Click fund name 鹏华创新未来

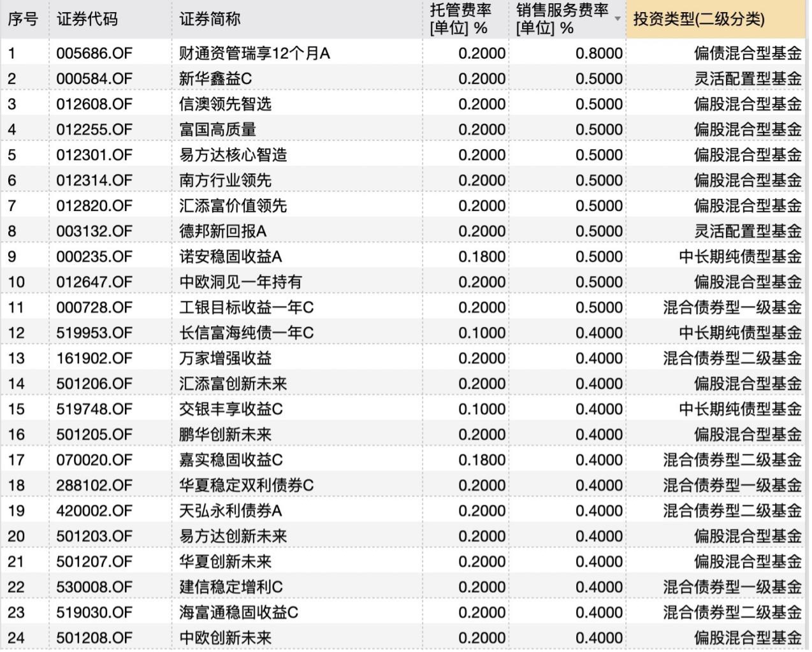click(x=225, y=435)
